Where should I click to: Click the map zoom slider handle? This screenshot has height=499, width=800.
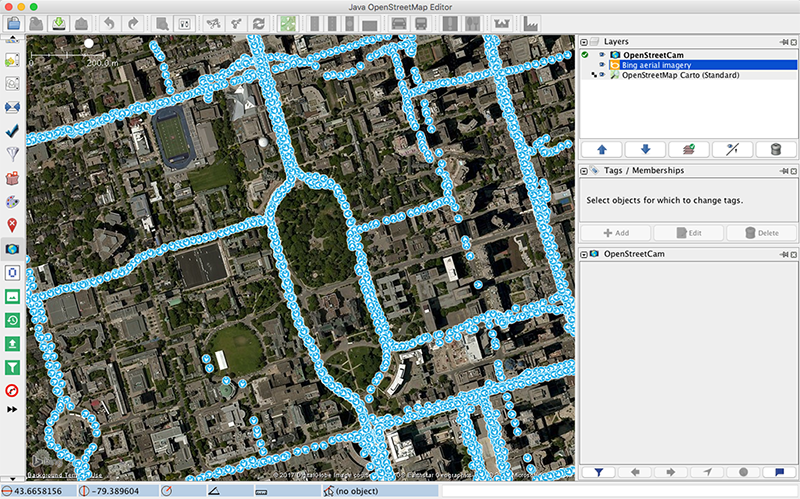(90, 43)
